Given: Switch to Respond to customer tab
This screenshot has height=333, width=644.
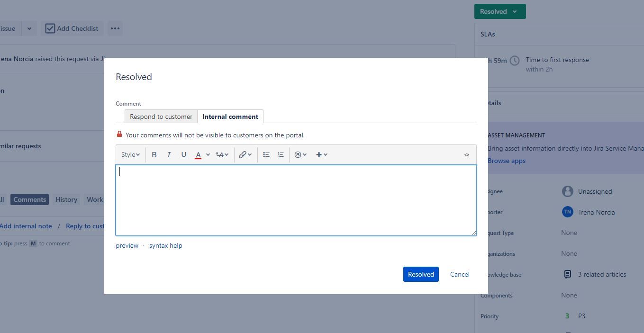Looking at the screenshot, I should point(161,117).
